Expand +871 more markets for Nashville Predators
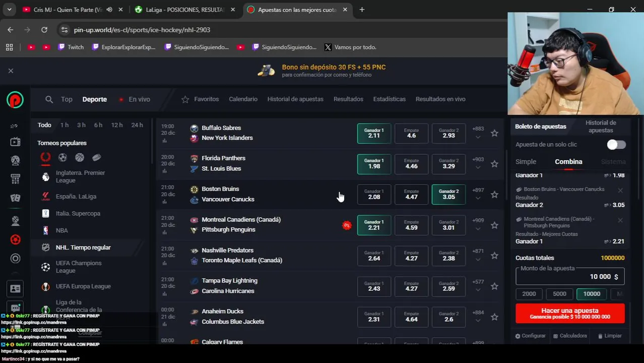 478,255
